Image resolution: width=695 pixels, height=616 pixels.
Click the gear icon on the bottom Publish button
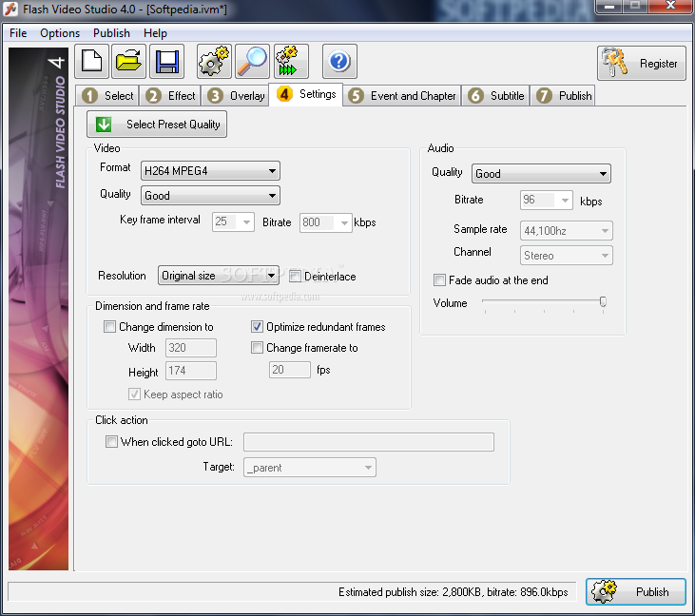click(604, 592)
